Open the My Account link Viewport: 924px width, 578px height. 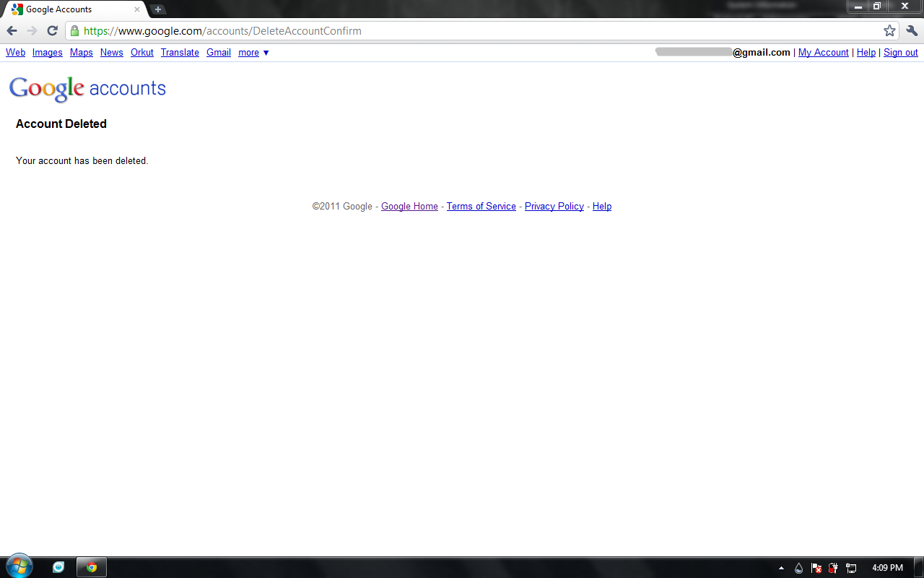tap(824, 53)
